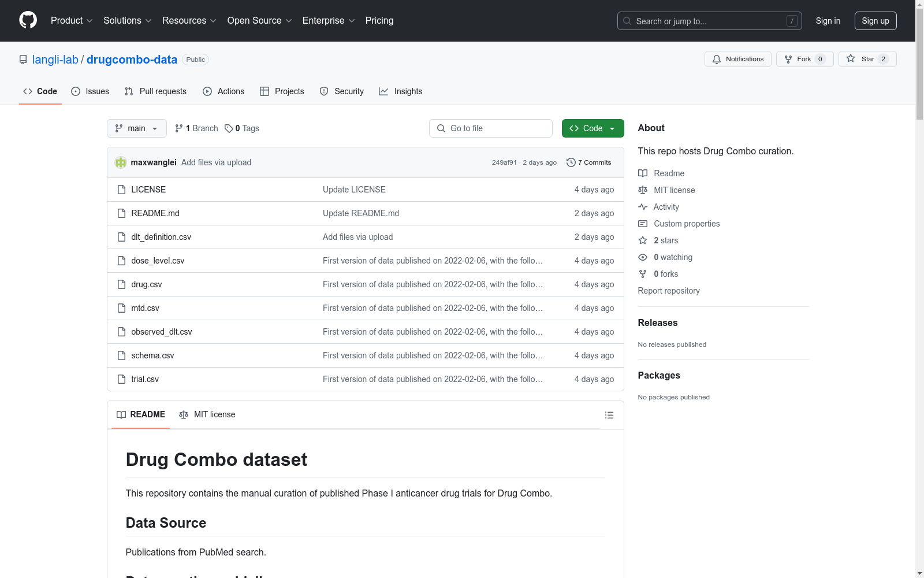Switch to the Projects tab

tap(282, 91)
